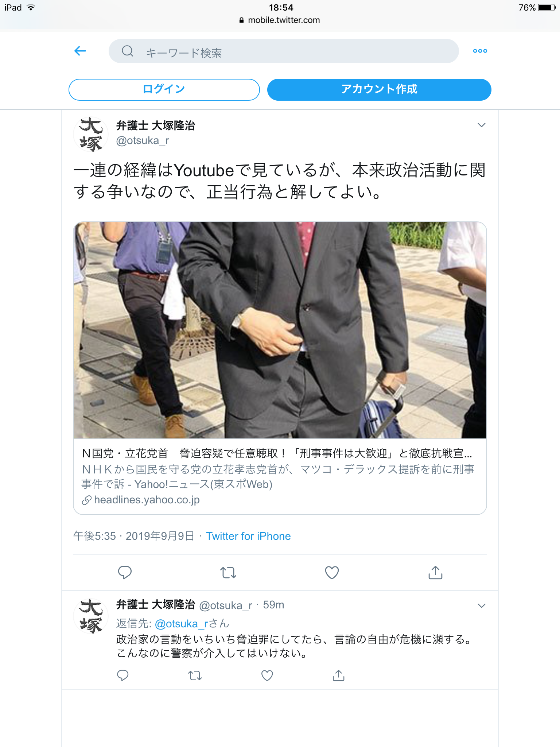Expand the main tweet's chevron menu
The height and width of the screenshot is (747, 560).
click(481, 125)
